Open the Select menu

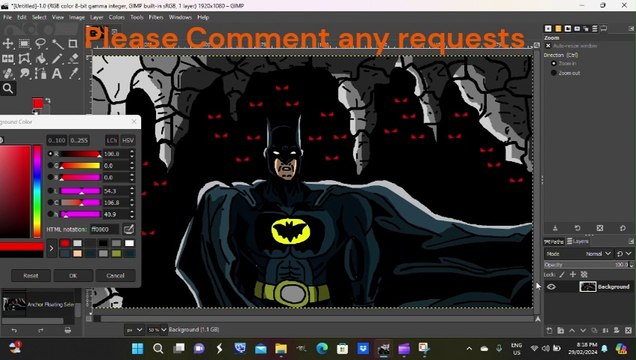pos(39,17)
